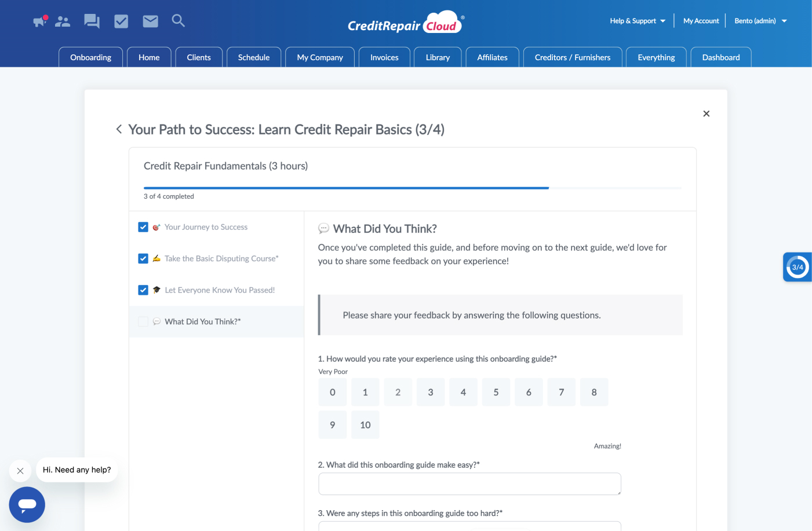Open the team members people icon
Screen dimensions: 812x531
coord(63,21)
